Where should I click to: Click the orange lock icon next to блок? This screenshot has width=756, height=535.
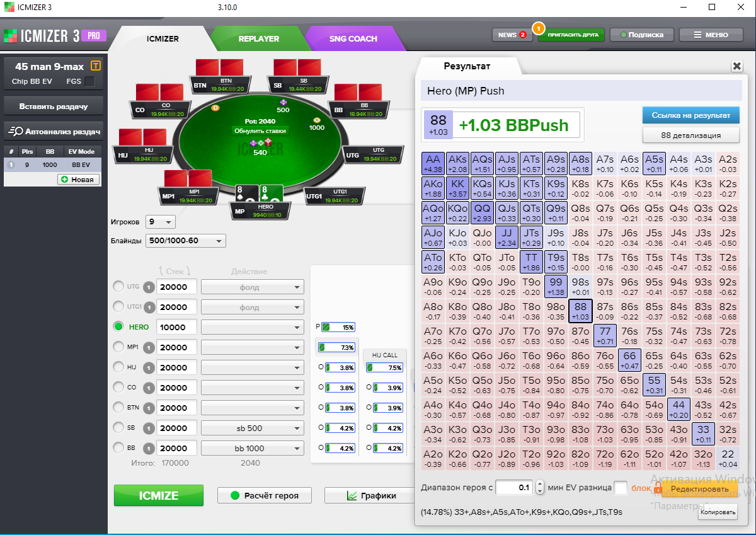coord(658,488)
